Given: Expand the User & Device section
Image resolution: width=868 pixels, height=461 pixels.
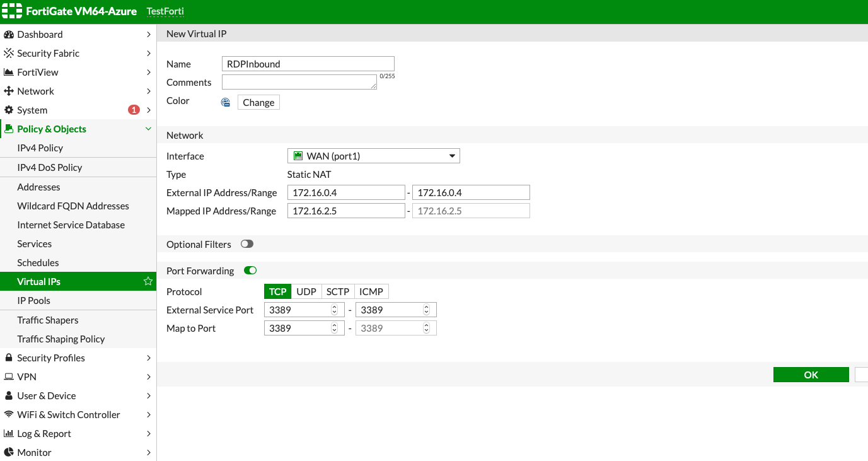Looking at the screenshot, I should click(8, 395).
